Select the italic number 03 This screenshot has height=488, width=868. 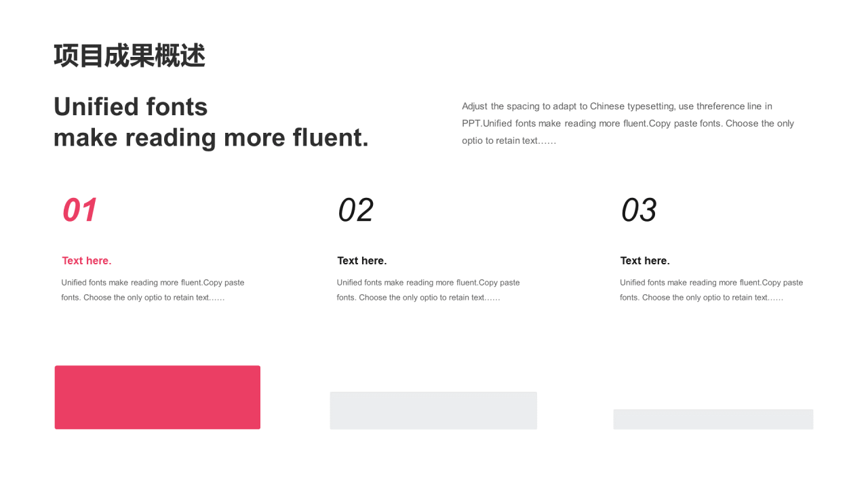pos(639,210)
